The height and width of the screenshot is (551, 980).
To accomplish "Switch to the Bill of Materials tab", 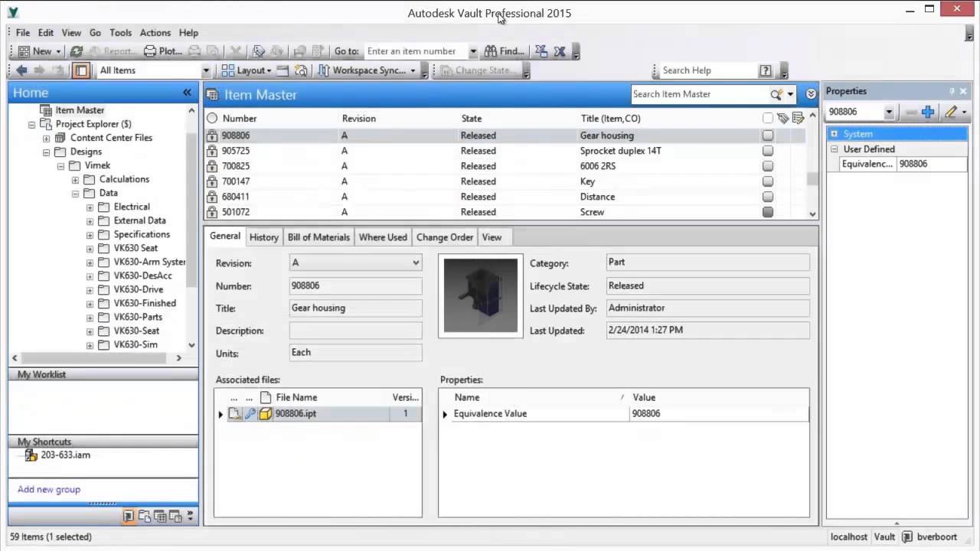I will [x=318, y=237].
